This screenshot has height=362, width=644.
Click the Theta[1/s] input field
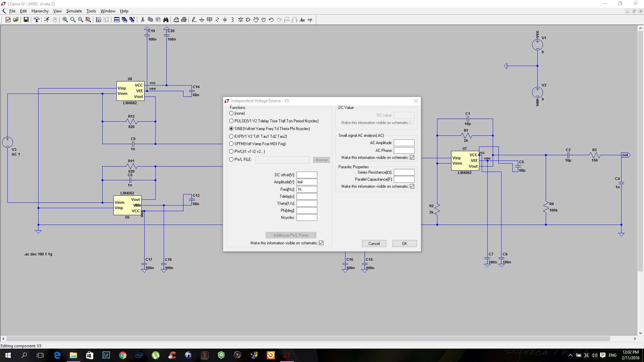coord(307,203)
